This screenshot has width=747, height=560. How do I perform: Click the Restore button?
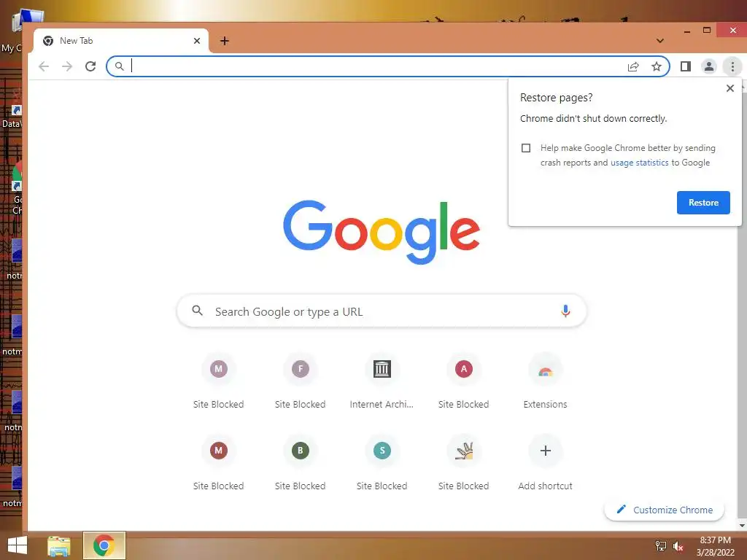click(x=703, y=203)
